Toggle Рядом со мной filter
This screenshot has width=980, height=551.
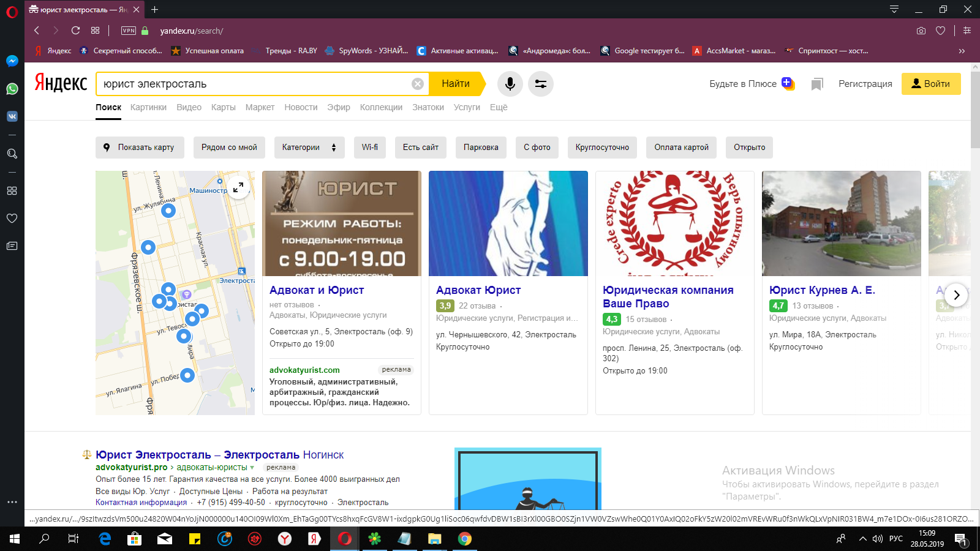coord(229,148)
